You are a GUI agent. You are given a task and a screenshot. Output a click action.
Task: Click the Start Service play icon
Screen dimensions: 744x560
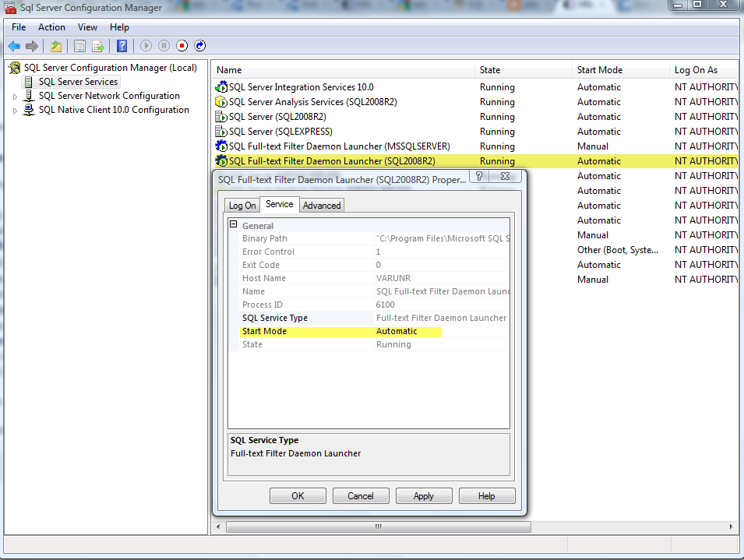point(146,45)
